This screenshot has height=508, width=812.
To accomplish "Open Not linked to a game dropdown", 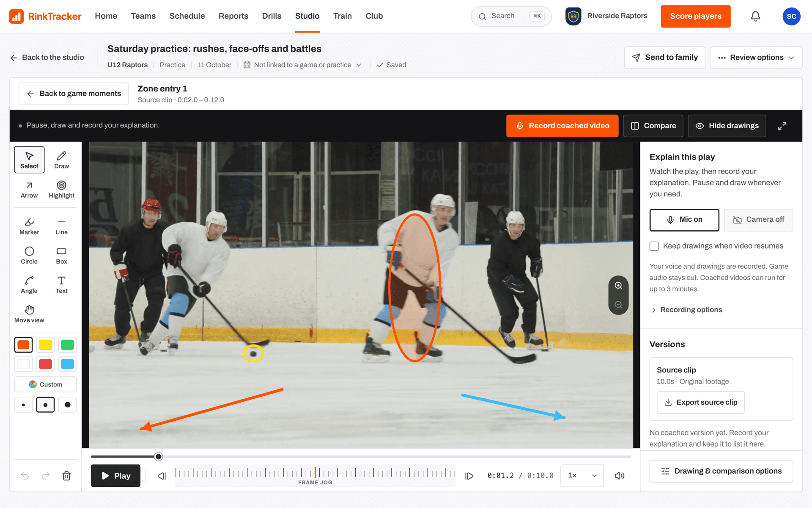I will click(302, 65).
